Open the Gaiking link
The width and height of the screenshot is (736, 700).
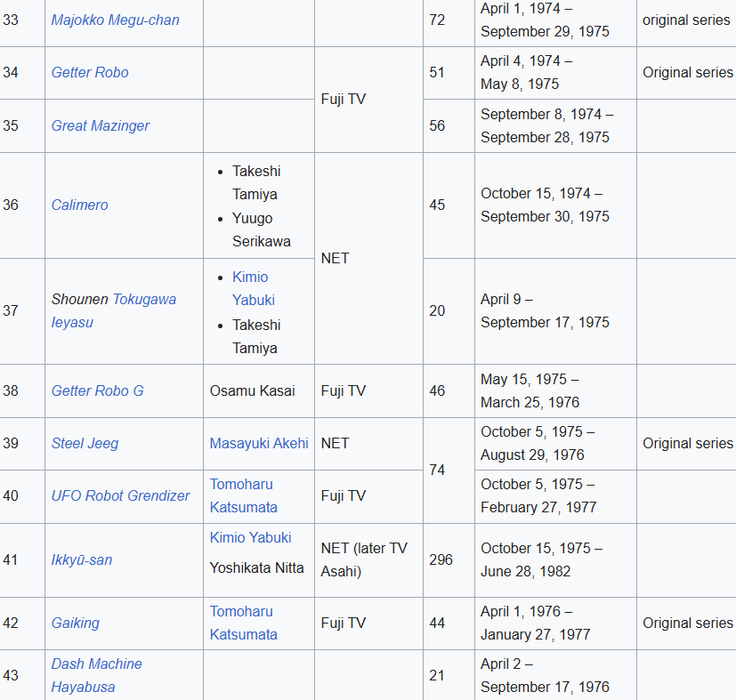[x=75, y=623]
